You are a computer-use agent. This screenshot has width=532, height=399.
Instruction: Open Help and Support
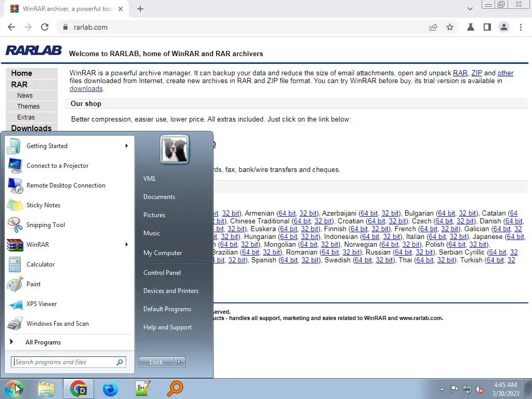point(167,327)
